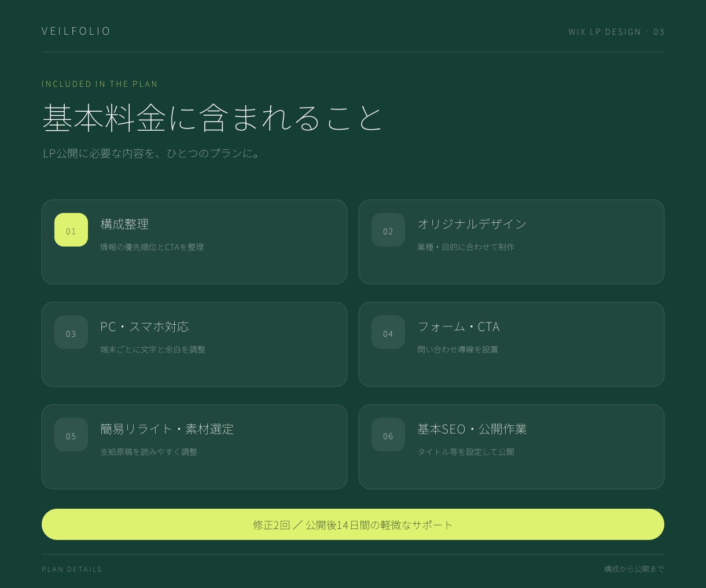Click the 修正2回／公開後14日間の軽微なサポート banner
706x588 pixels.
pos(353,524)
